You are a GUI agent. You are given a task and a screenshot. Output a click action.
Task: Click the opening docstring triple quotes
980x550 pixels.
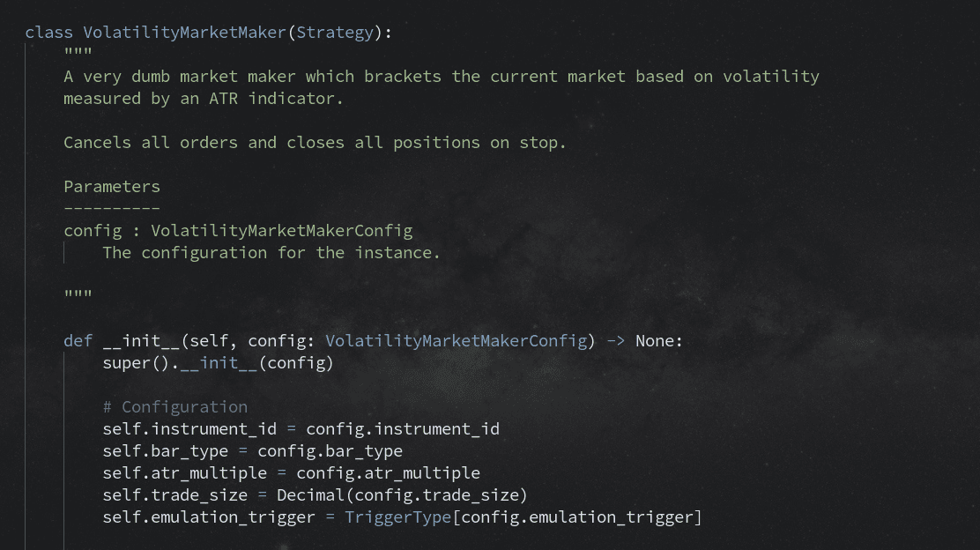pyautogui.click(x=78, y=51)
